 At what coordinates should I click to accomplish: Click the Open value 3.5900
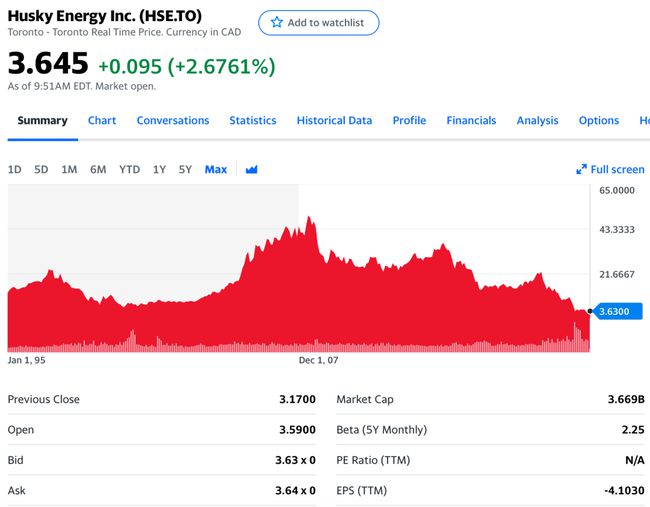(297, 429)
